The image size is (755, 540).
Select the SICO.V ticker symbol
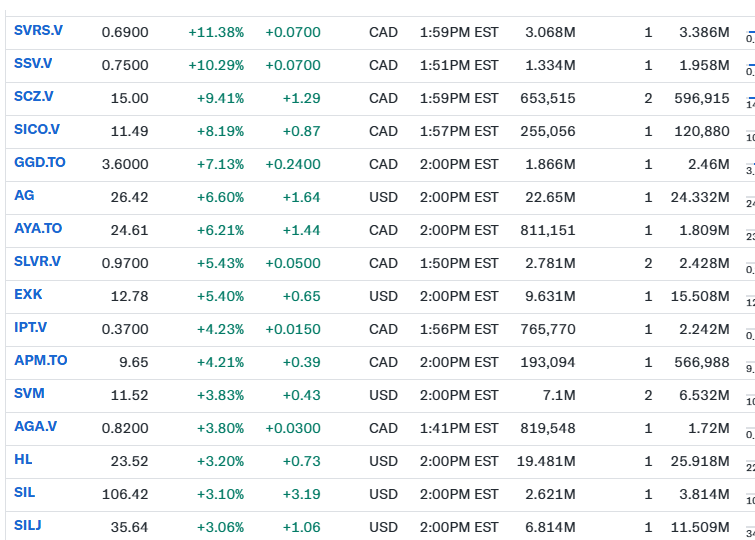pos(37,130)
